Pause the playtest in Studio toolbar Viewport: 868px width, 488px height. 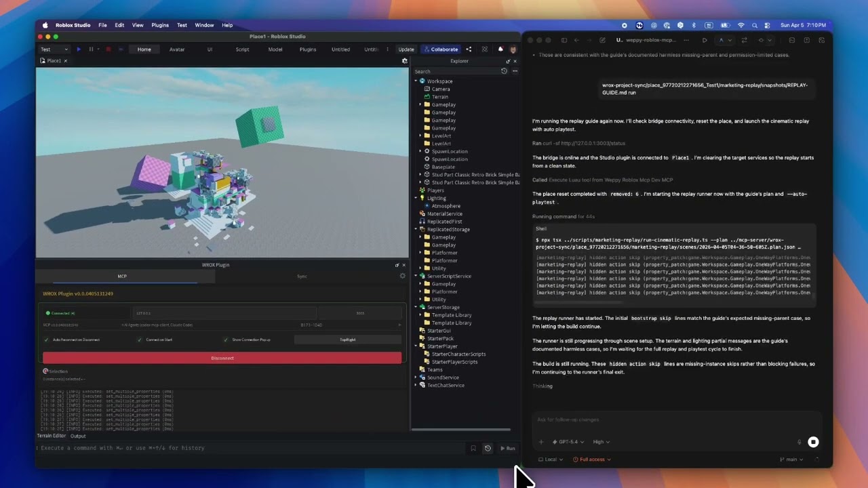91,49
